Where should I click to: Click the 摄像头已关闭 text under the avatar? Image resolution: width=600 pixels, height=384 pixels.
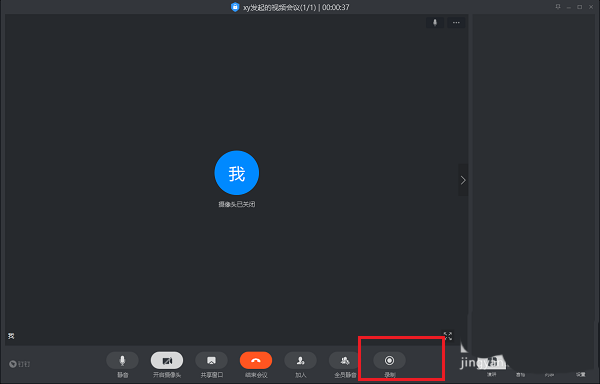pyautogui.click(x=237, y=204)
